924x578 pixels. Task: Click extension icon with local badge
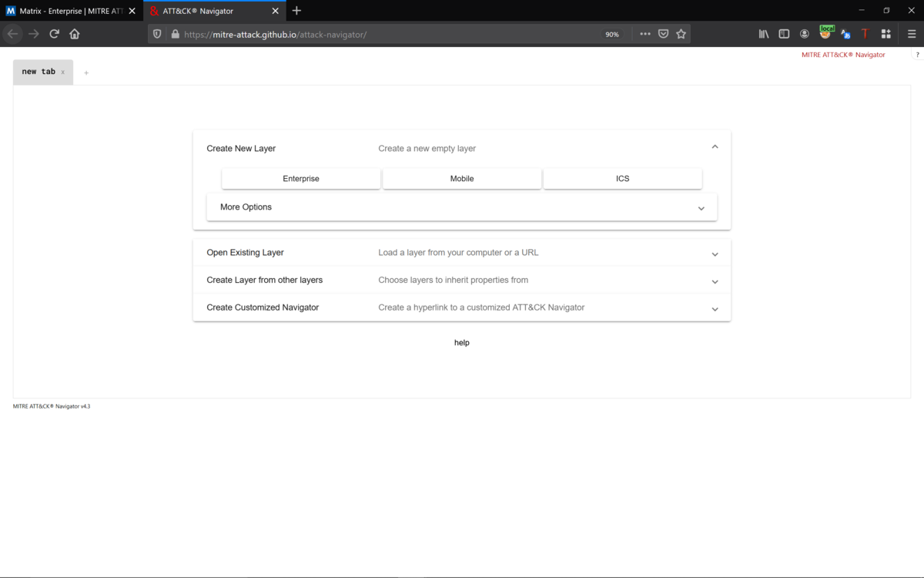click(x=825, y=32)
